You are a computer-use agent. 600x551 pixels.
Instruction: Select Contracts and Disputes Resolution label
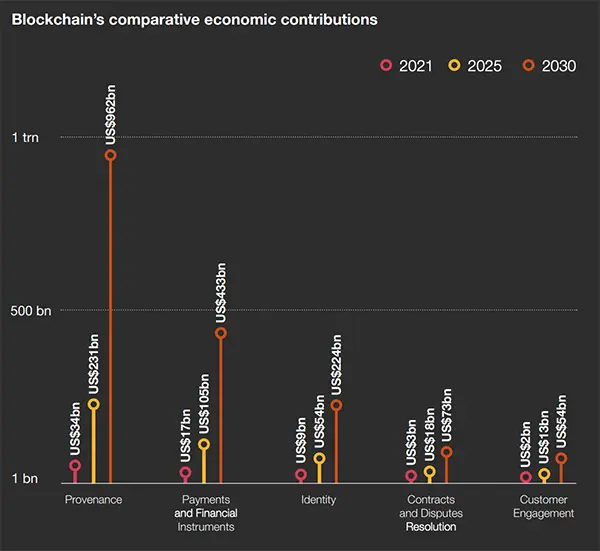pos(431,513)
